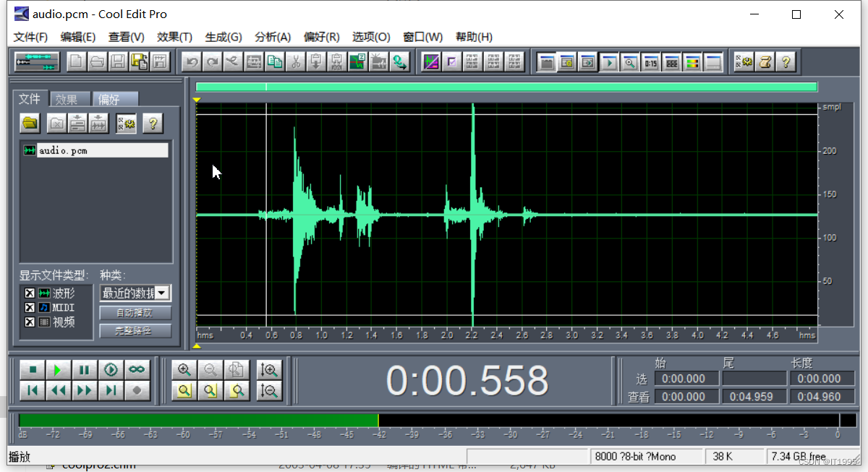
Task: Undo the last action via toolbar icon
Action: point(192,61)
